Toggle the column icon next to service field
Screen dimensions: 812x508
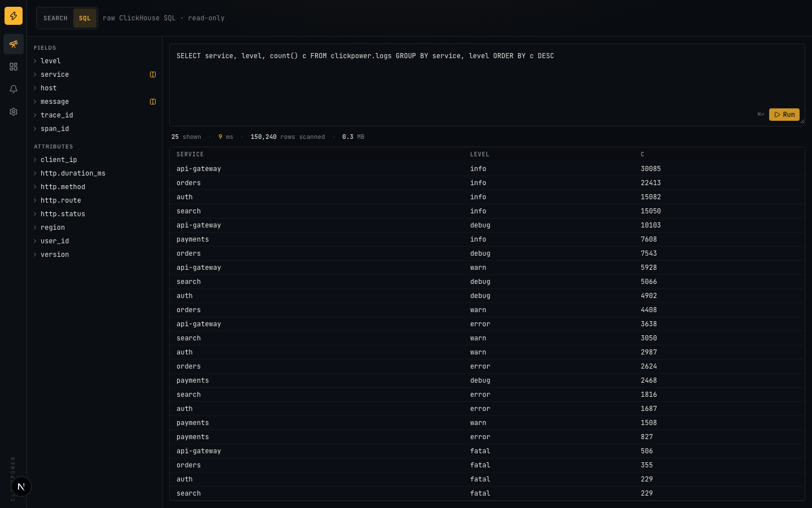[x=153, y=75]
